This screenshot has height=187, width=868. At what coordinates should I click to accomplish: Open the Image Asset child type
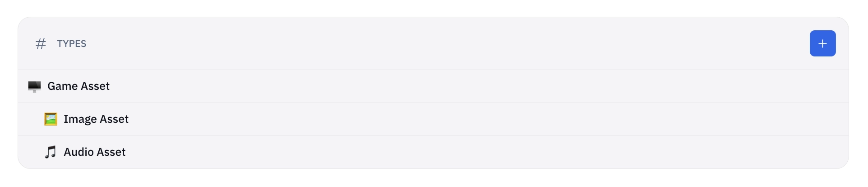coord(96,119)
